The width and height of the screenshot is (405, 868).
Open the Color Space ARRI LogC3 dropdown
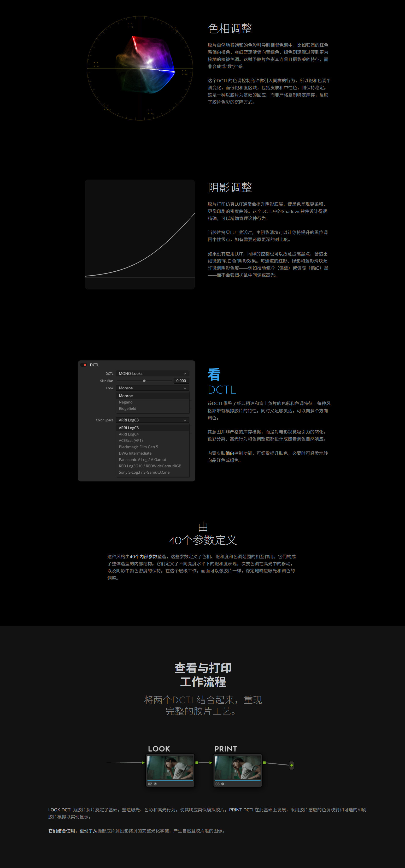(152, 420)
